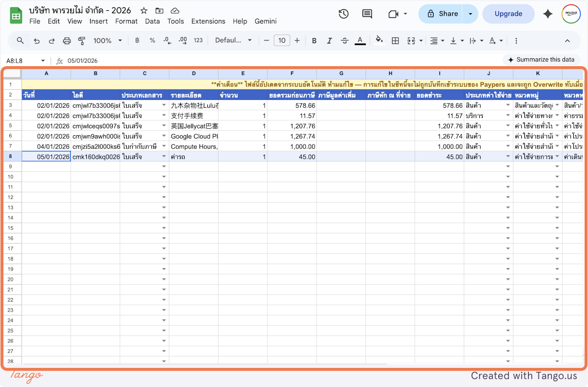Screen dimensions: 588x387
Task: Check the cloud document status icon
Action: tap(175, 10)
